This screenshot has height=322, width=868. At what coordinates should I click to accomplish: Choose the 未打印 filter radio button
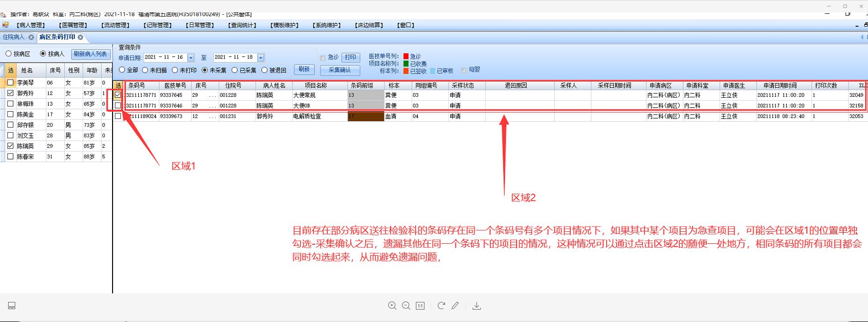tap(175, 70)
